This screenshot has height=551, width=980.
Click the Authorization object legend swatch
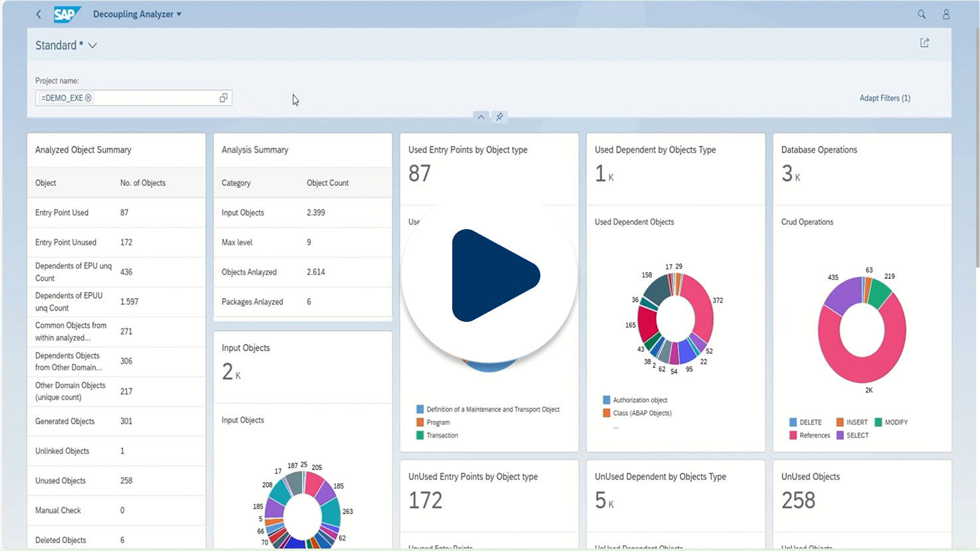point(607,400)
